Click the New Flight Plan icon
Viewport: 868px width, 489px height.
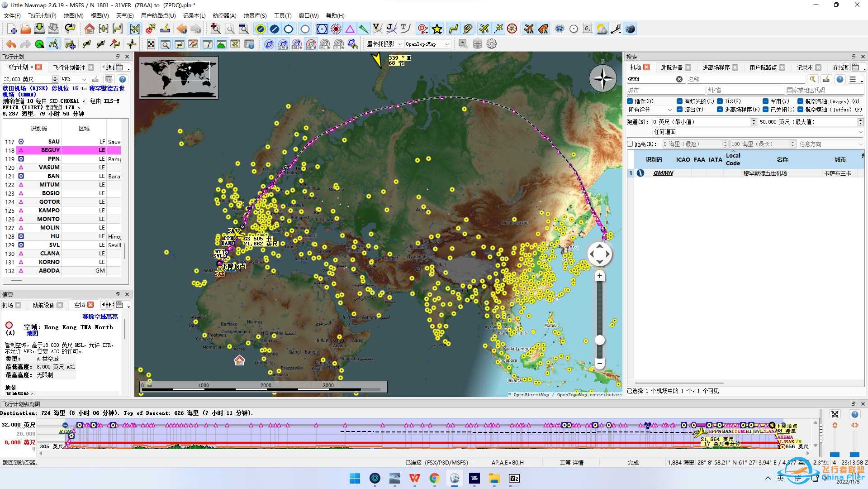click(x=12, y=29)
